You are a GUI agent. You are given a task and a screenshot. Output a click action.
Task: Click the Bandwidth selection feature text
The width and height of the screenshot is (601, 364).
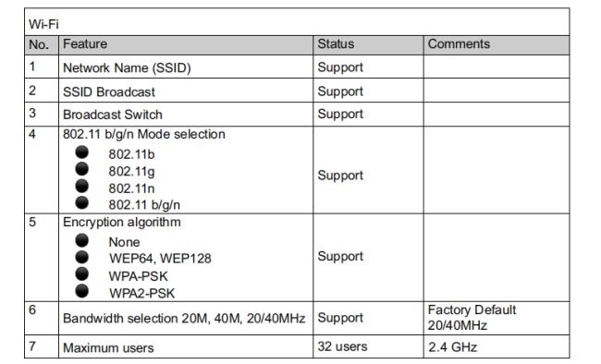(x=184, y=319)
